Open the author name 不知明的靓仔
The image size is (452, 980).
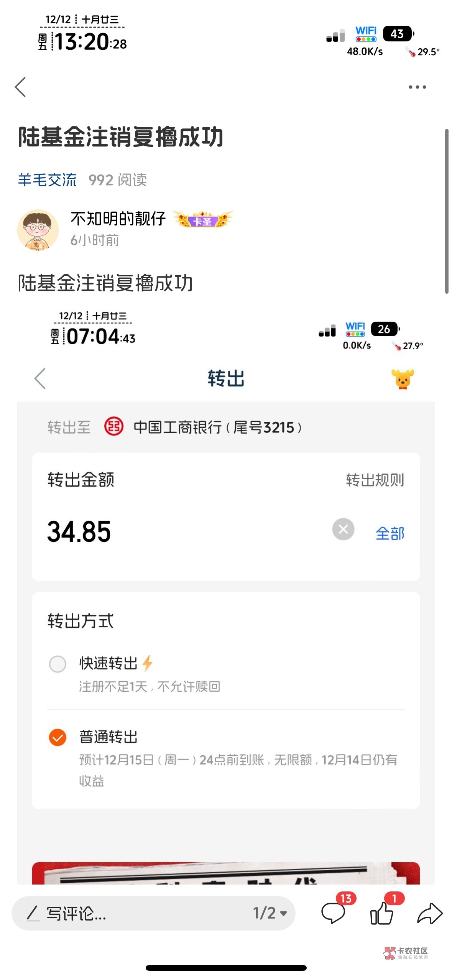click(x=118, y=219)
